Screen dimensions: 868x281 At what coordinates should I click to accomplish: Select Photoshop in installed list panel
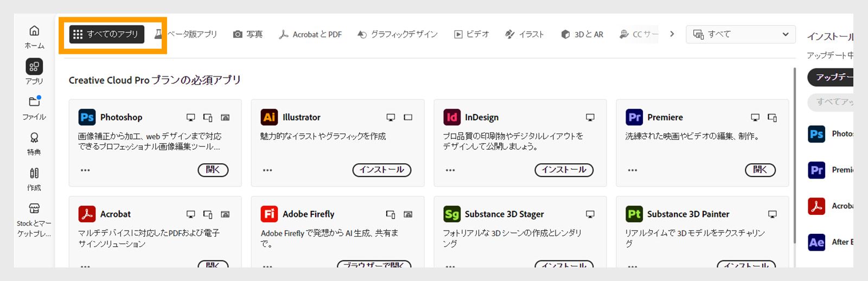[x=831, y=134]
